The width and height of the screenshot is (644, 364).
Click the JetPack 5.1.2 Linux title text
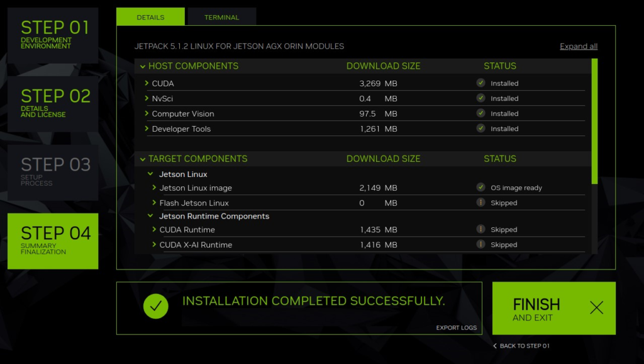(x=239, y=46)
